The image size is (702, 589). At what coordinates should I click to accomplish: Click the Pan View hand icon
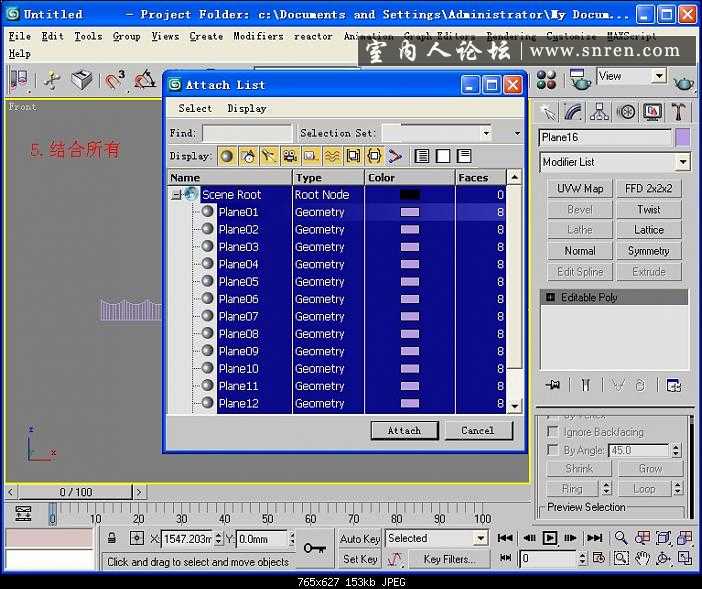point(642,558)
